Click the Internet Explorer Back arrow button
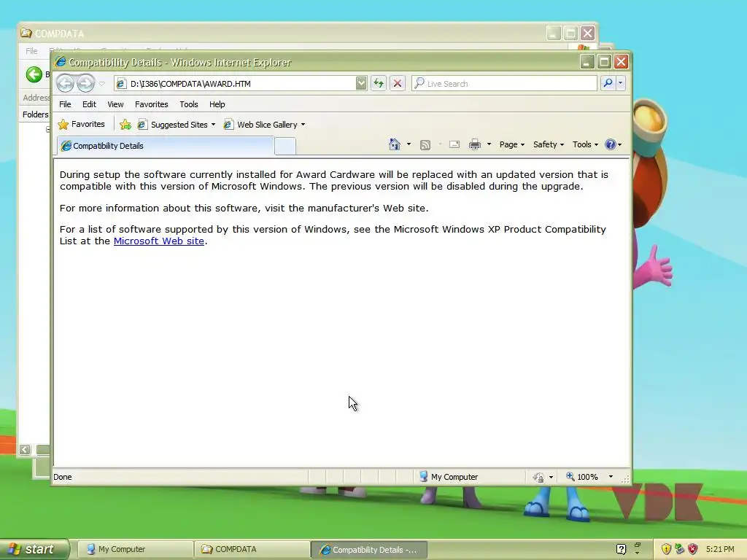Viewport: 747px width, 560px height. (x=65, y=84)
